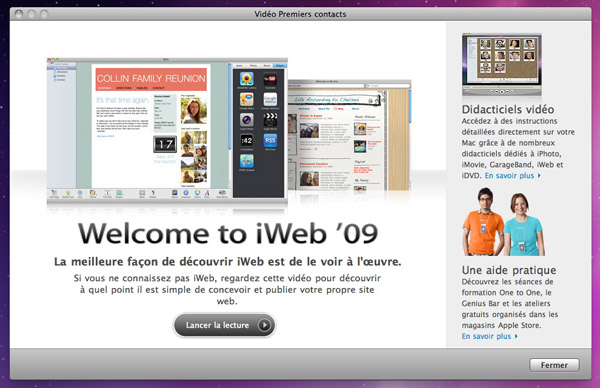The width and height of the screenshot is (600, 388).
Task: Click the MobileMe Gallery sunflower icon
Action: coord(247,79)
